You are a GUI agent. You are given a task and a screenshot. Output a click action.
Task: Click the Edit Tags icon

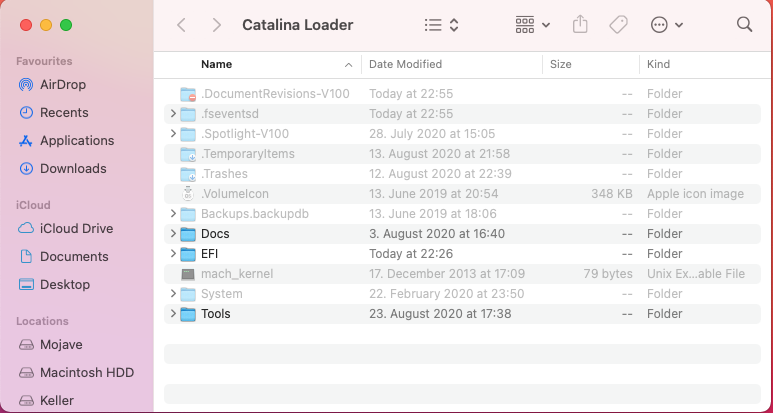click(618, 25)
